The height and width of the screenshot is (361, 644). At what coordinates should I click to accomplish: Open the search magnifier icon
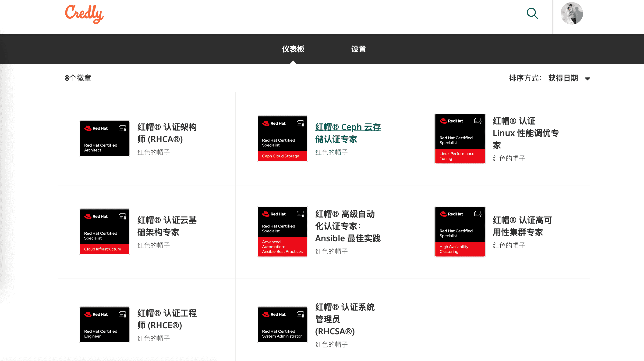[x=532, y=14]
